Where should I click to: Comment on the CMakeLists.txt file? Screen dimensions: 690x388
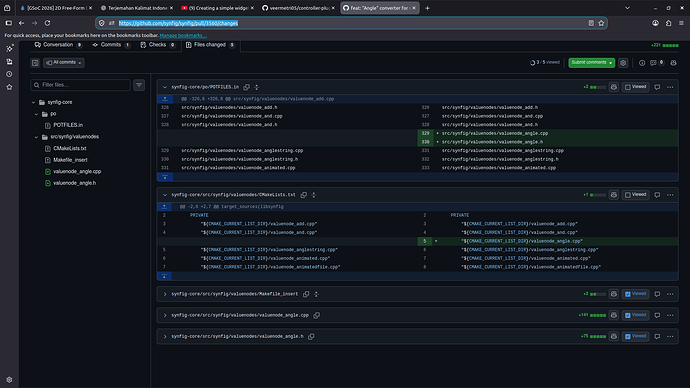tap(657, 195)
